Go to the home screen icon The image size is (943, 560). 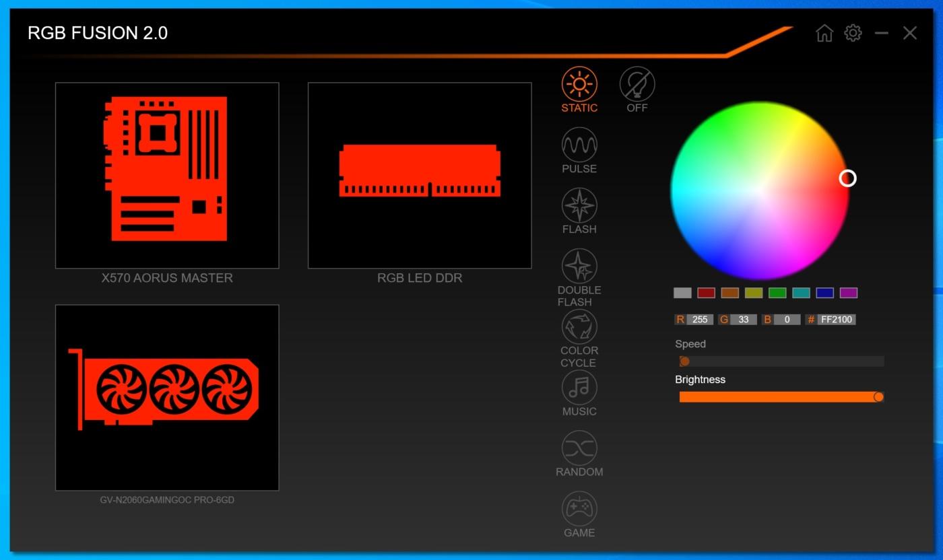(x=824, y=33)
